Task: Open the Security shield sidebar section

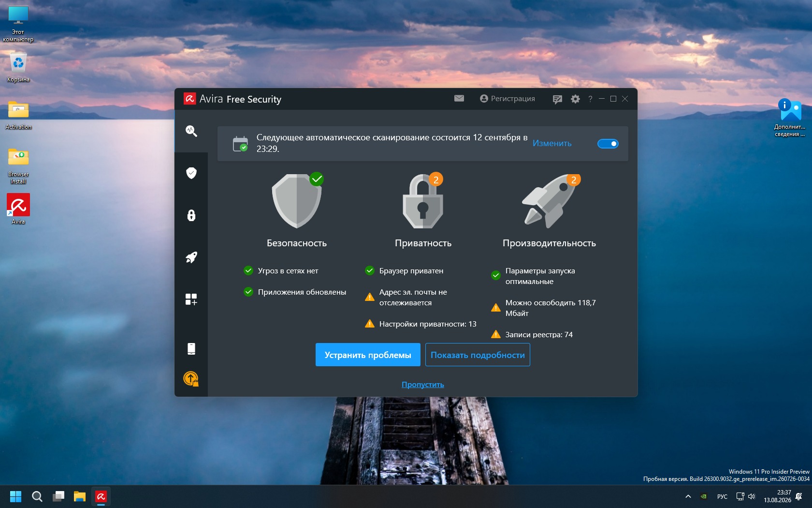Action: point(191,173)
